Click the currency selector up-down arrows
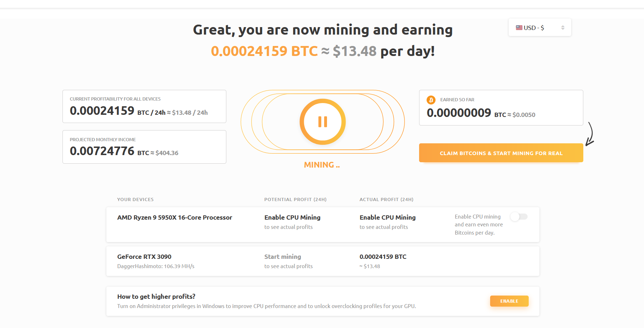644x328 pixels. point(563,27)
